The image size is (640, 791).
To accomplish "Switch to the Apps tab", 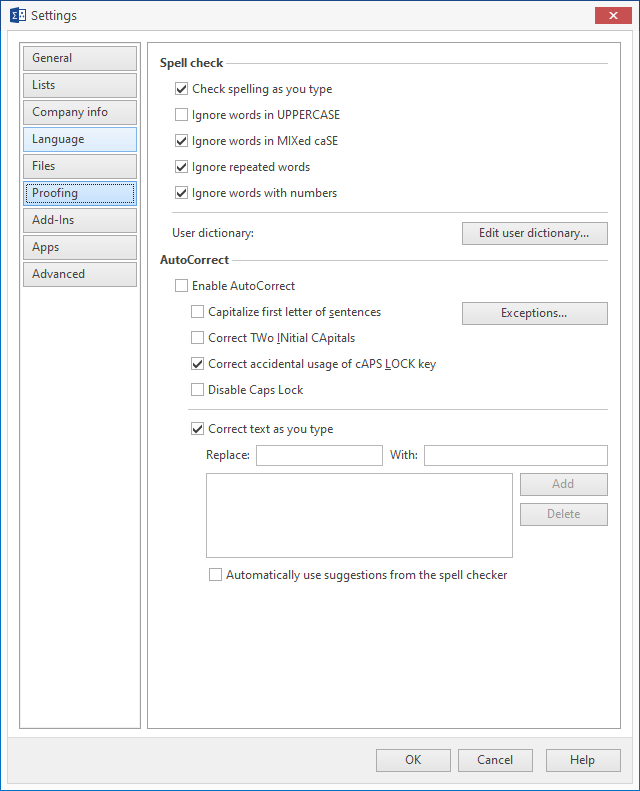I will (80, 247).
